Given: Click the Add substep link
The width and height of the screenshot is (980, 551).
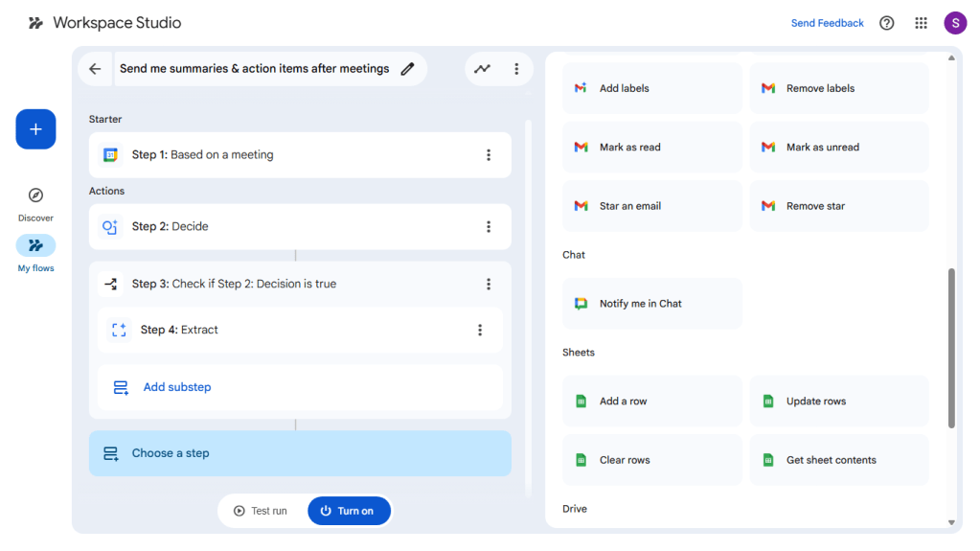Looking at the screenshot, I should click(x=177, y=387).
